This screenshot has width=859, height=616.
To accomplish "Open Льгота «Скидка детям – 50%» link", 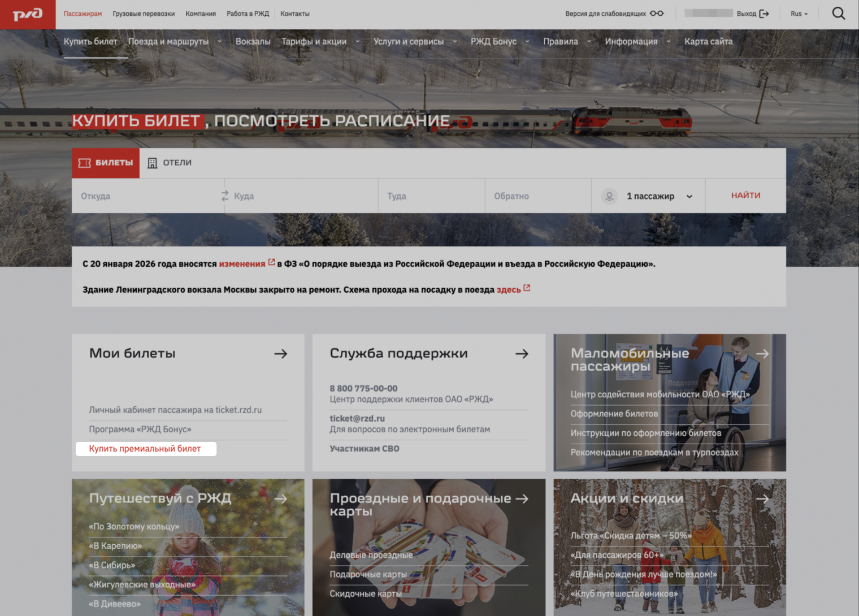I will pos(631,536).
